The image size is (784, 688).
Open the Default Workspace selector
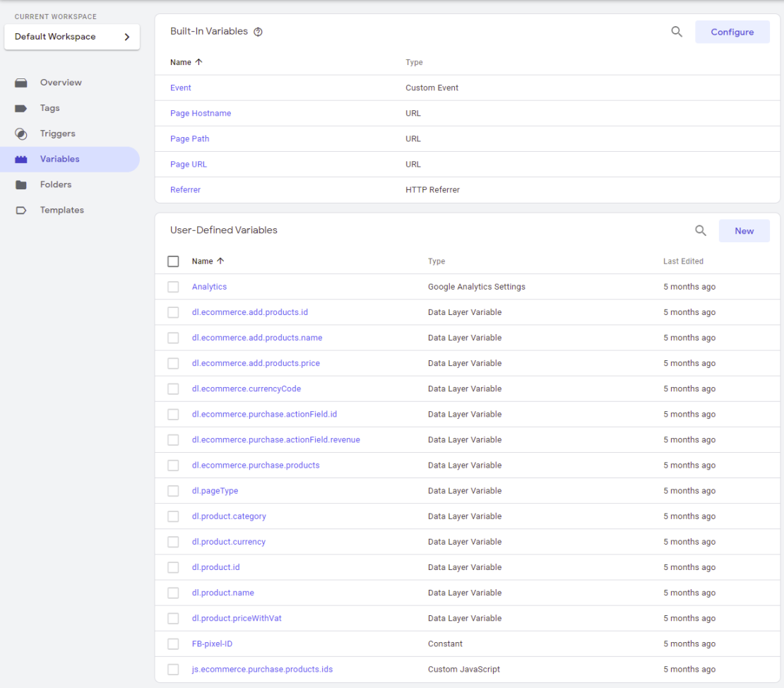72,37
